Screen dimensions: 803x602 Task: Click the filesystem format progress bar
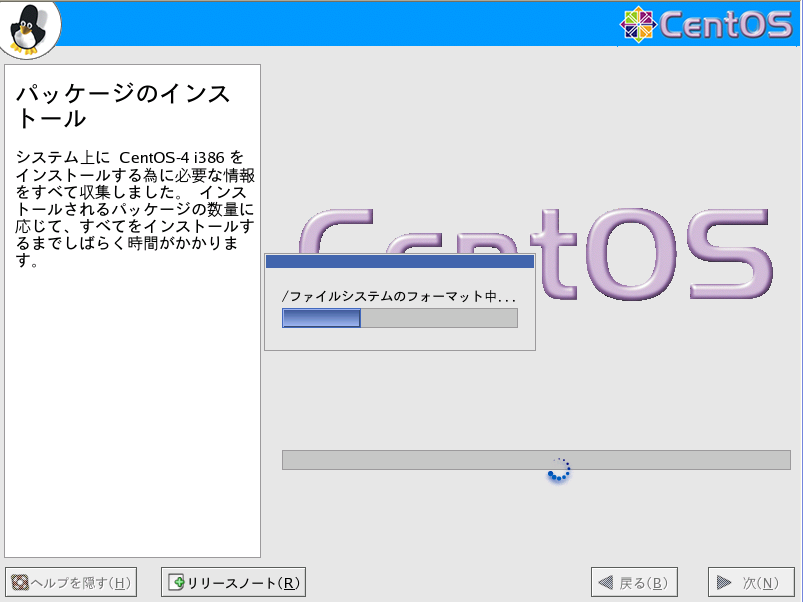pyautogui.click(x=400, y=318)
